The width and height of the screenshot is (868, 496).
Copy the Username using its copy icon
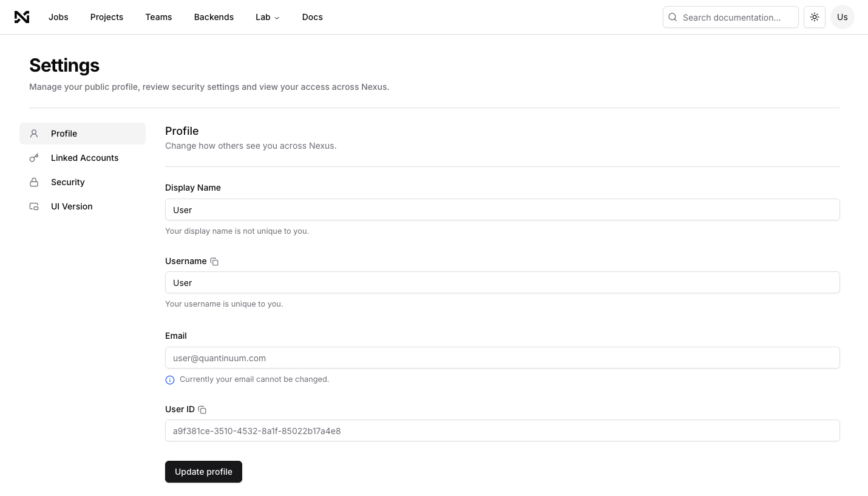[214, 261]
